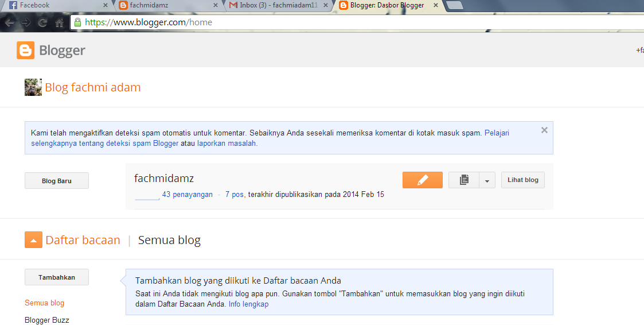Click the Facebook tab favicon

(13, 5)
